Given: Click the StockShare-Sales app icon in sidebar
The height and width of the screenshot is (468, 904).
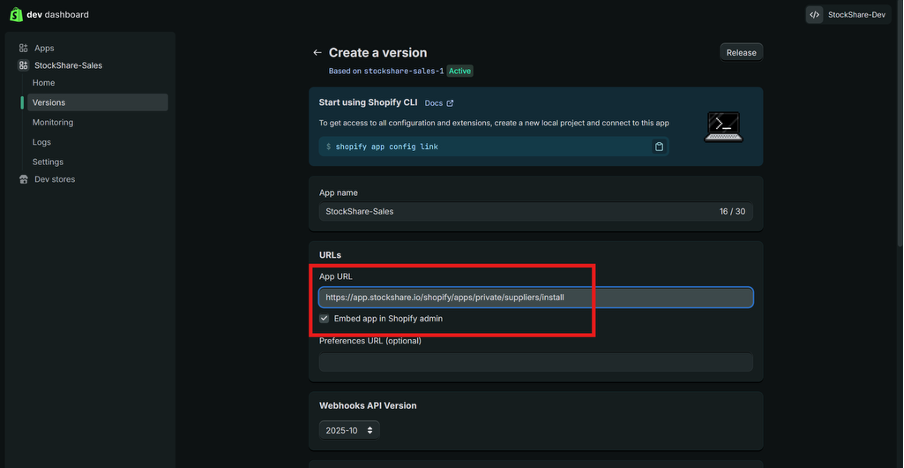Looking at the screenshot, I should click(x=24, y=66).
